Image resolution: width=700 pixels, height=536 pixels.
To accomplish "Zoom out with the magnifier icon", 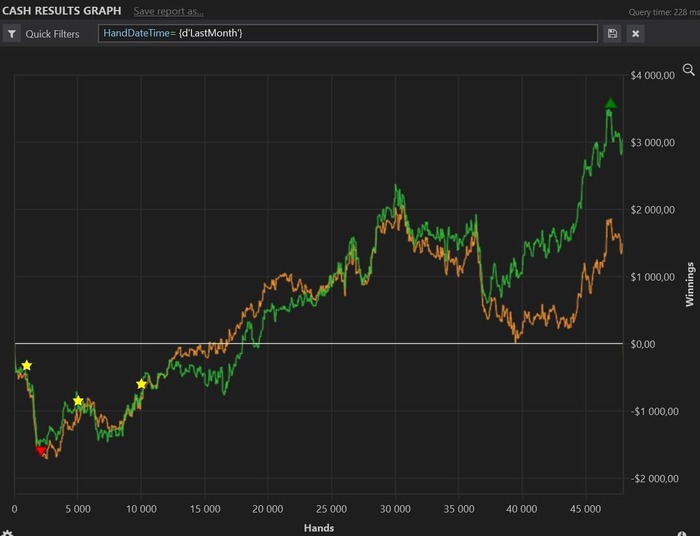I will [x=688, y=69].
